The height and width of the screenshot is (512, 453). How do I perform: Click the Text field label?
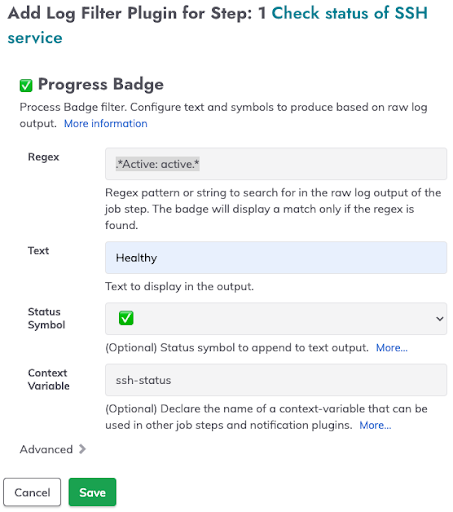point(38,250)
